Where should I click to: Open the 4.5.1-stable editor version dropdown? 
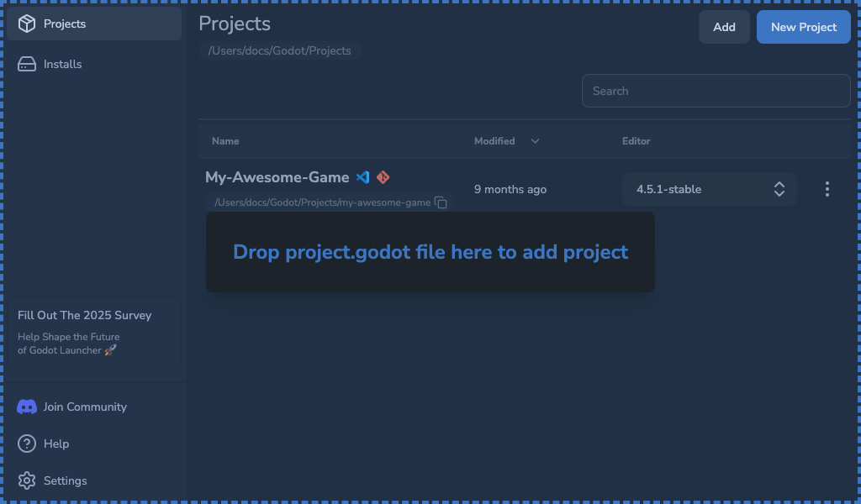[x=709, y=189]
